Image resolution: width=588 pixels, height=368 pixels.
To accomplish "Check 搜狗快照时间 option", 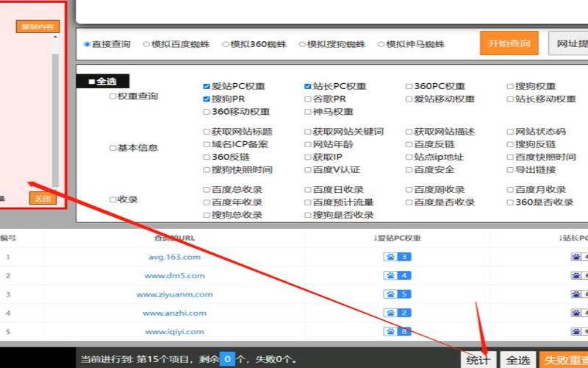I will [207, 170].
